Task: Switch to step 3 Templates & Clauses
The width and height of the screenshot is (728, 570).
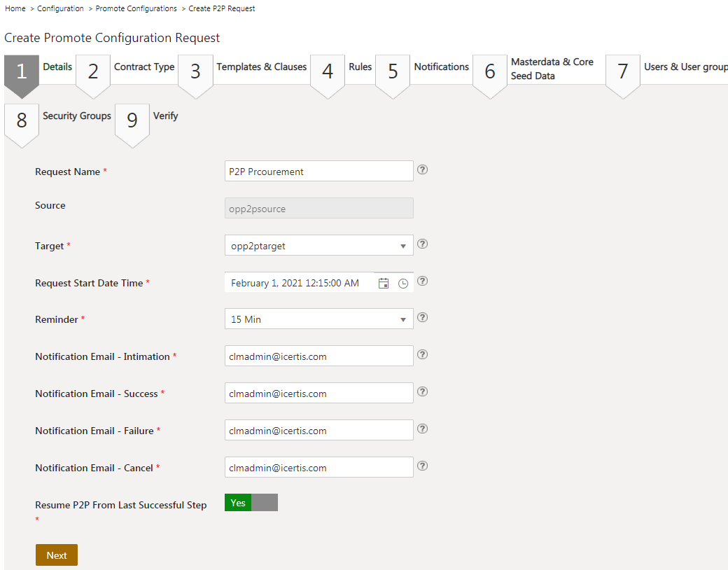Action: 261,67
